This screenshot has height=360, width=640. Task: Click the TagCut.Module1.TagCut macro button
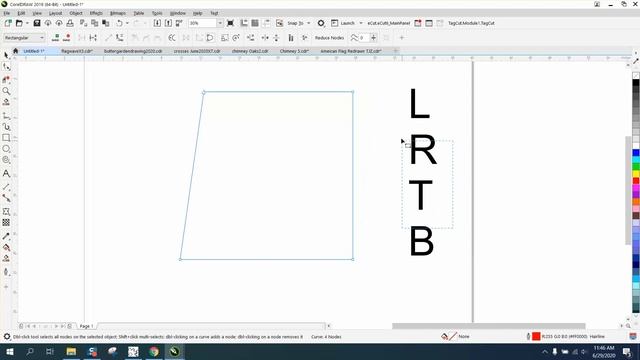point(471,23)
